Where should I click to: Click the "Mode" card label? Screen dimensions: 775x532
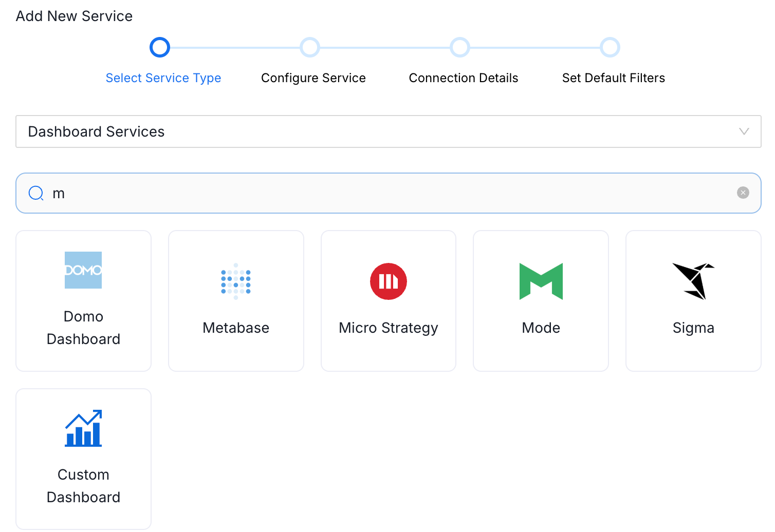click(541, 328)
